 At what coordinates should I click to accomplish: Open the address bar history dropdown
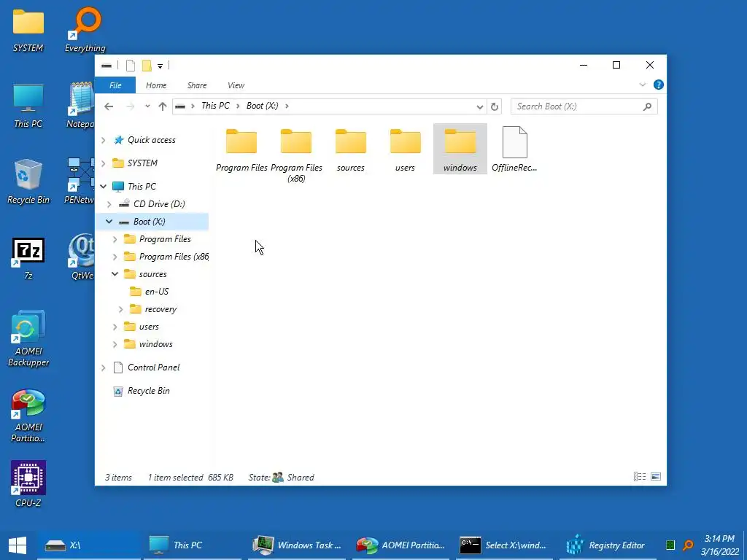(480, 106)
